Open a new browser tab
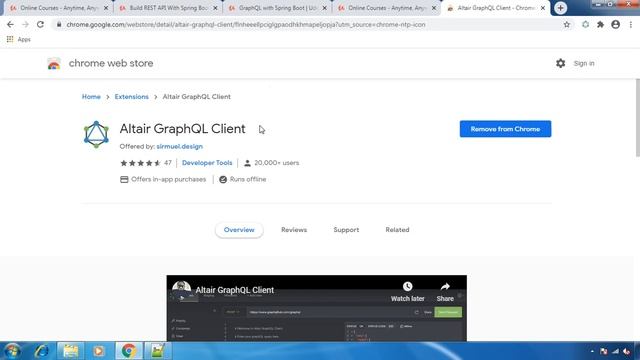 pos(560,8)
